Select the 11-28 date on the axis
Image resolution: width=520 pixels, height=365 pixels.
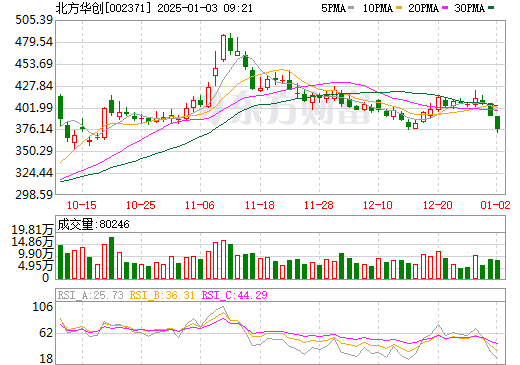319,205
